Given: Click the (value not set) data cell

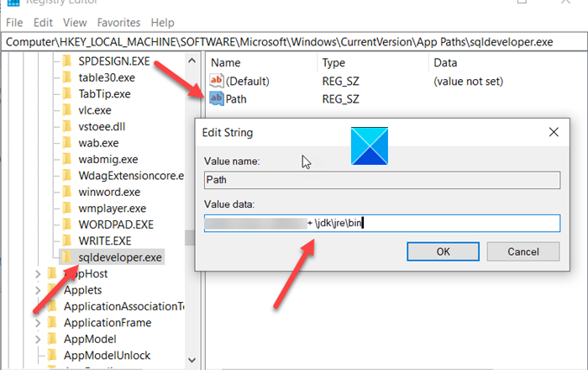Looking at the screenshot, I should click(x=469, y=81).
